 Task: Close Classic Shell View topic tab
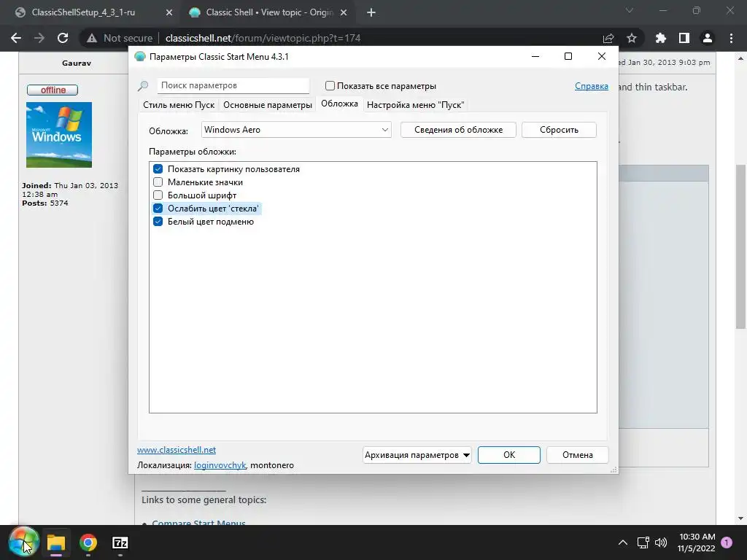click(345, 13)
